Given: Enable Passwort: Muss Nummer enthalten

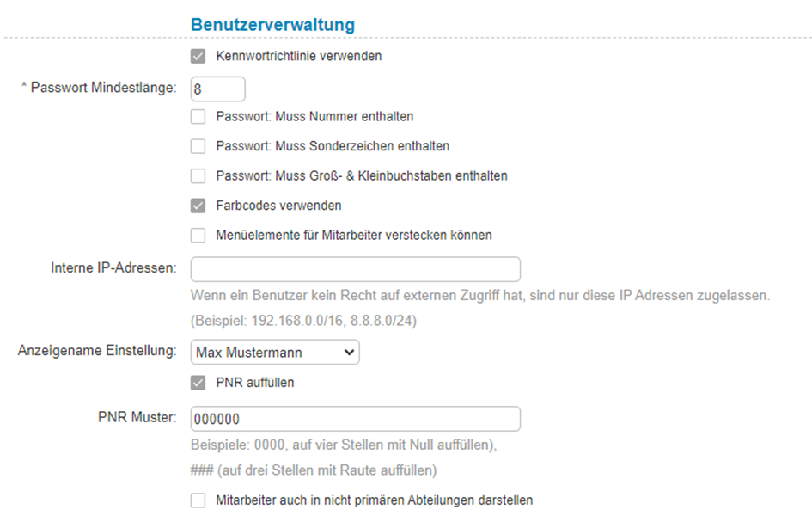Looking at the screenshot, I should [x=198, y=116].
